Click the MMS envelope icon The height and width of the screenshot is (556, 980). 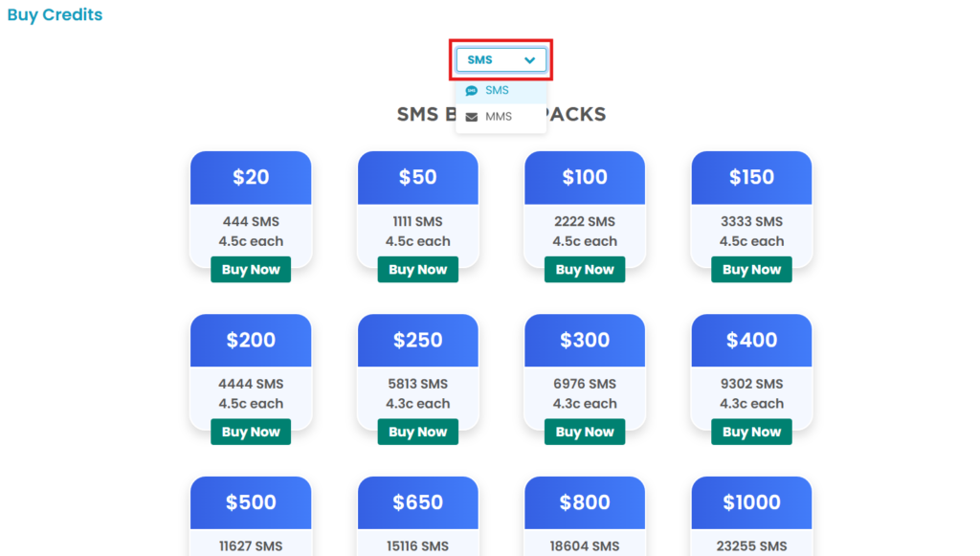point(471,117)
